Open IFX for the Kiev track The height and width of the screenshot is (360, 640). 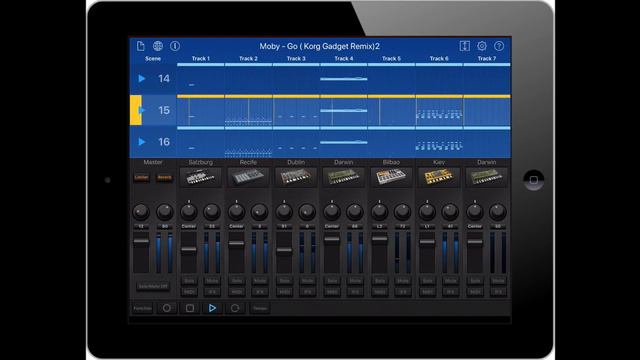[451, 292]
